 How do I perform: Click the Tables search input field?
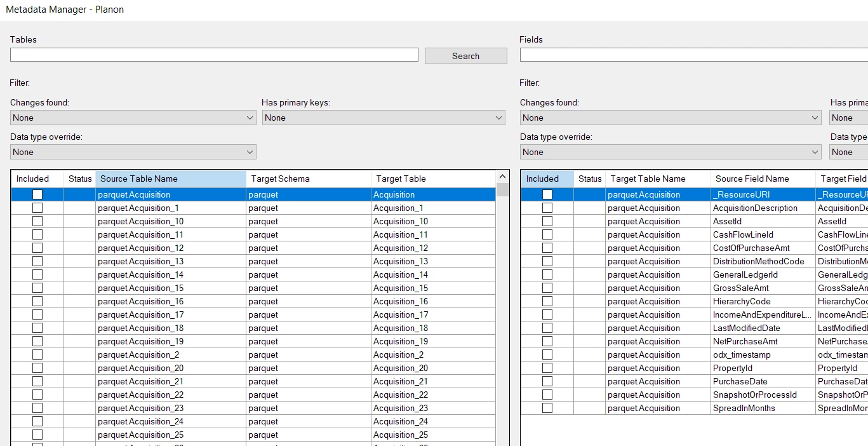(214, 55)
